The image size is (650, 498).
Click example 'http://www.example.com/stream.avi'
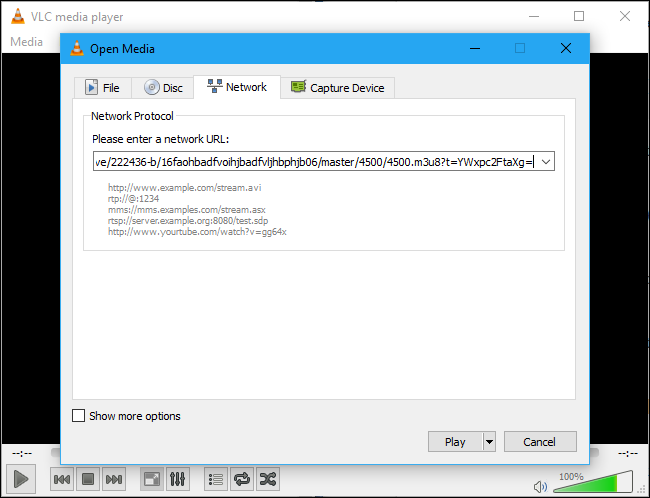tap(184, 187)
